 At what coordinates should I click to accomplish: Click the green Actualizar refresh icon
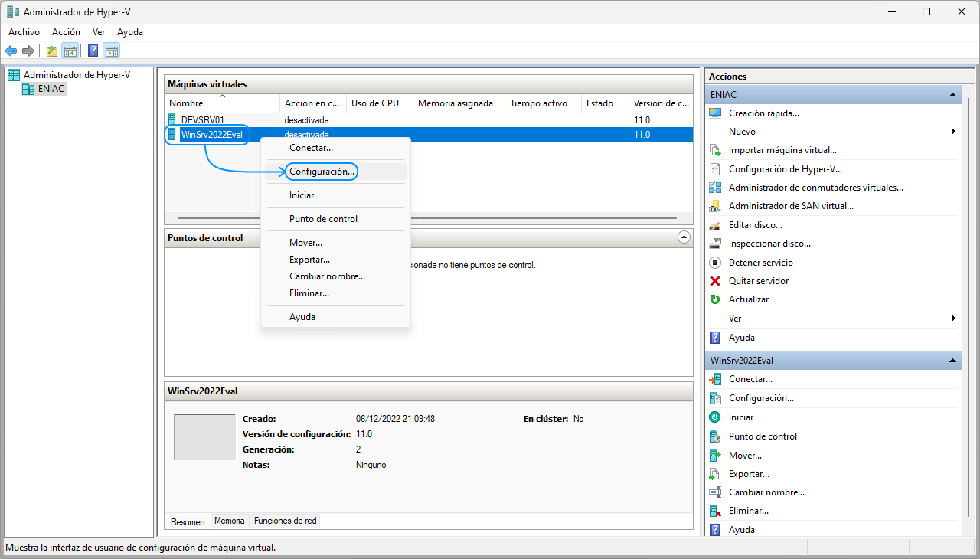point(715,299)
